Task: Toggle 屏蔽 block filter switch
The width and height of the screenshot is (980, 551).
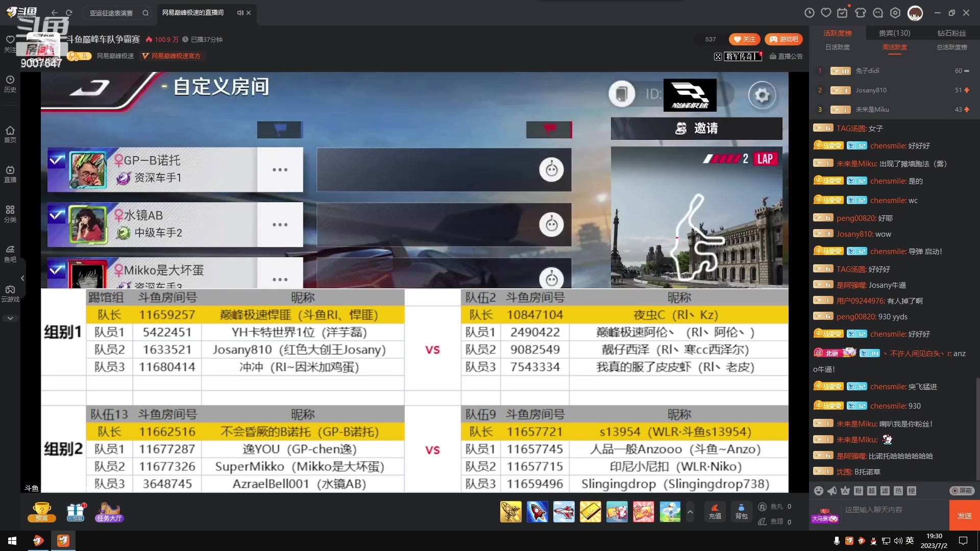Action: point(962,490)
